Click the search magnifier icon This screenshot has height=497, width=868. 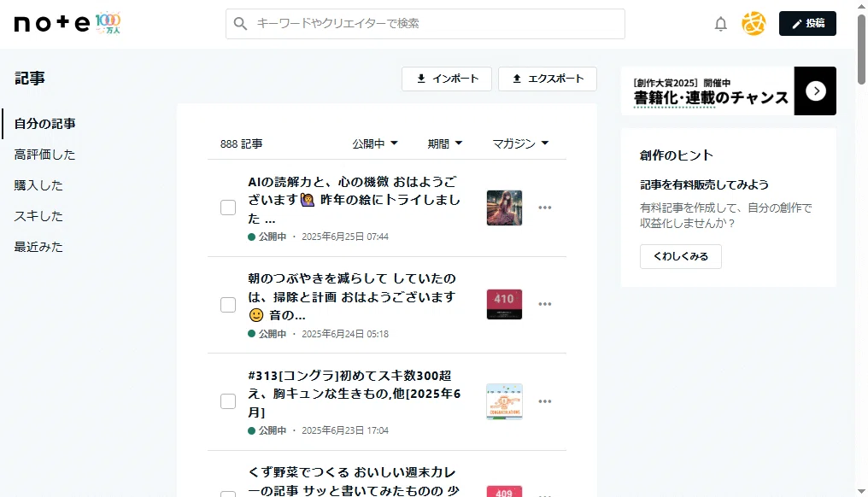(x=240, y=24)
